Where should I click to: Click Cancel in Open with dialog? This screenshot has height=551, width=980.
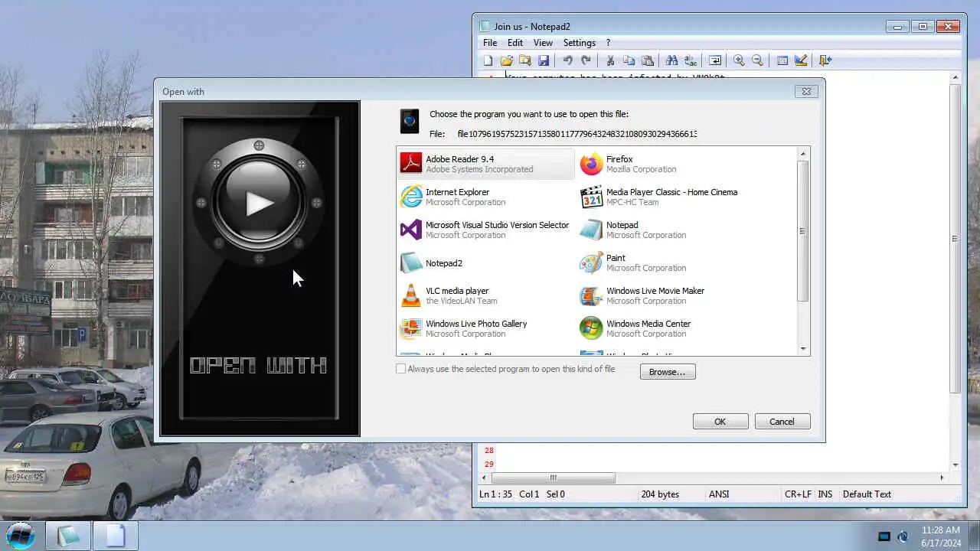[782, 422]
